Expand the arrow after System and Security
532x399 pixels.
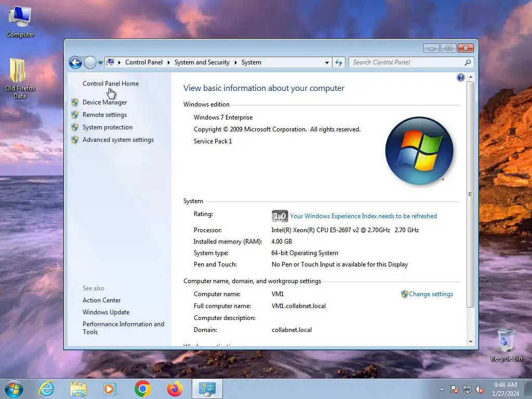click(x=235, y=62)
